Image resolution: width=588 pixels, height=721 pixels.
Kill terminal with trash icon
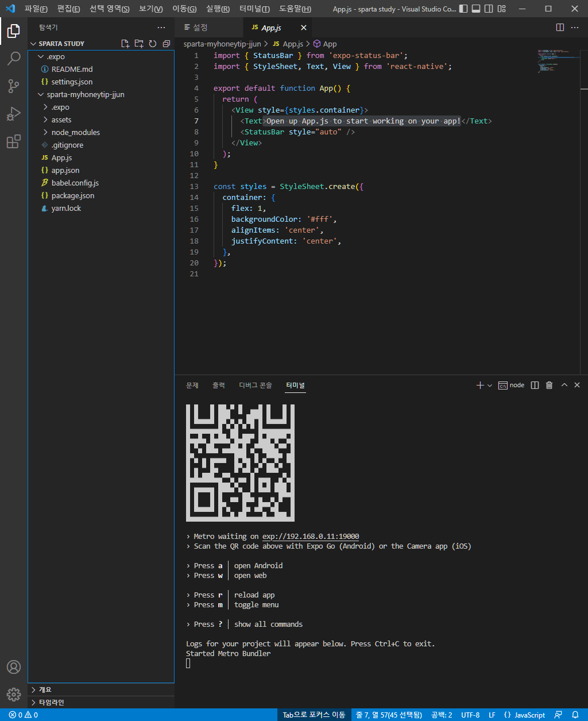pyautogui.click(x=549, y=385)
